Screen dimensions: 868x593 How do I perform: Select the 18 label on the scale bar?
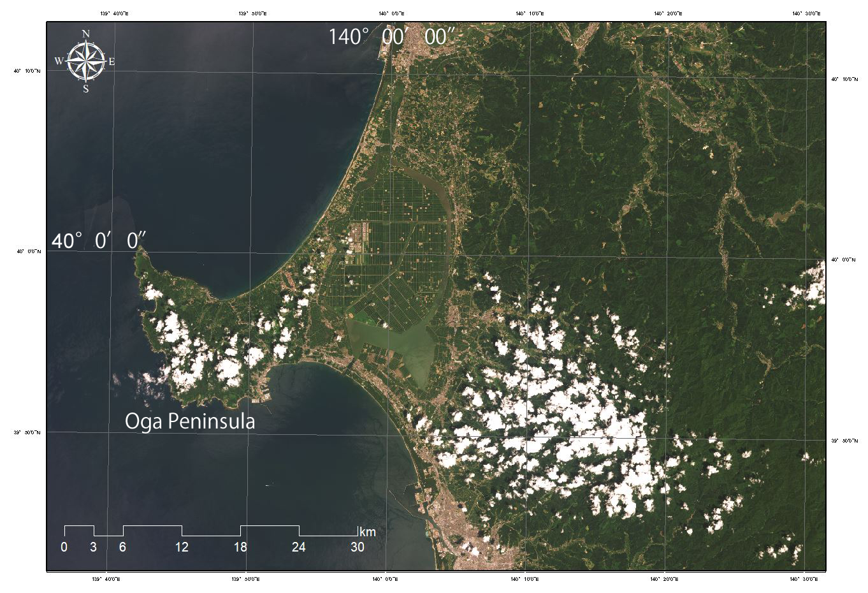[240, 547]
